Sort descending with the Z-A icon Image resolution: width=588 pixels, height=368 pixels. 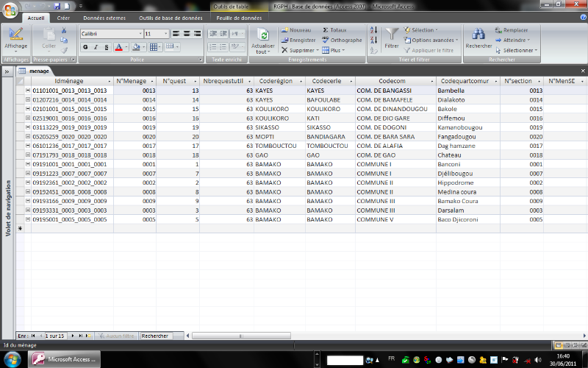coord(373,40)
